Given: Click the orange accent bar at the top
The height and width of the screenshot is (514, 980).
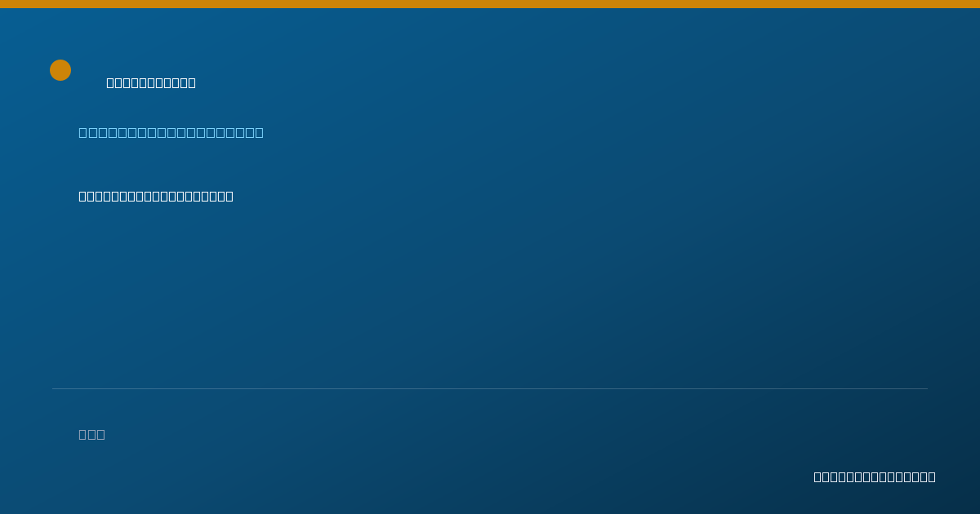Looking at the screenshot, I should pos(490,4).
